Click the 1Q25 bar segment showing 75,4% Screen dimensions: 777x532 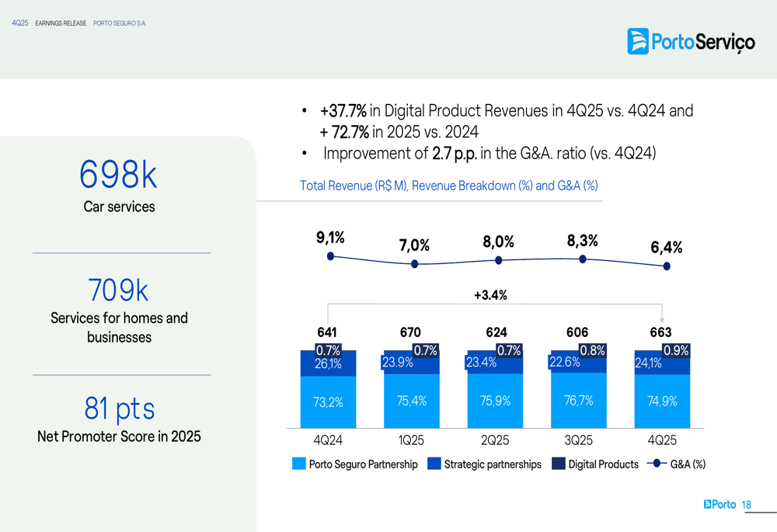[411, 401]
